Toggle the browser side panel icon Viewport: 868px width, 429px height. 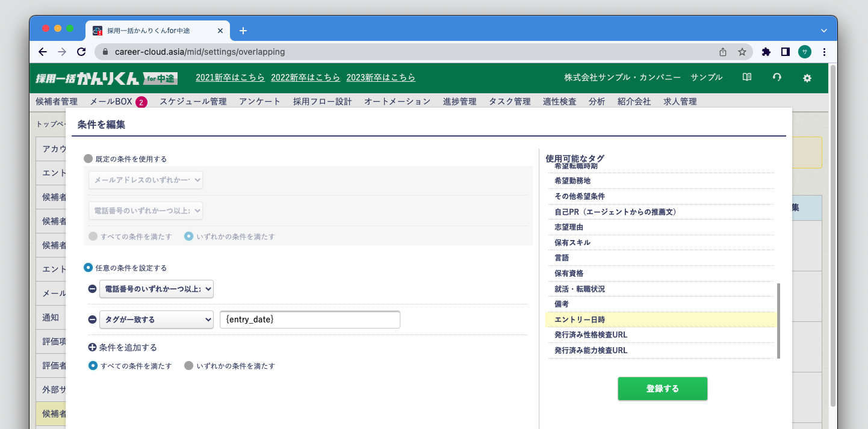pos(785,52)
